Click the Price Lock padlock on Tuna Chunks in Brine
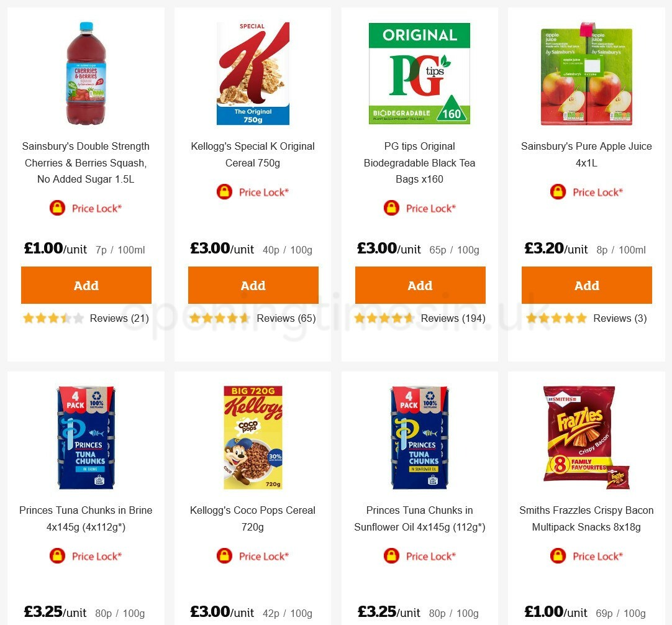The height and width of the screenshot is (625, 672). pyautogui.click(x=57, y=555)
